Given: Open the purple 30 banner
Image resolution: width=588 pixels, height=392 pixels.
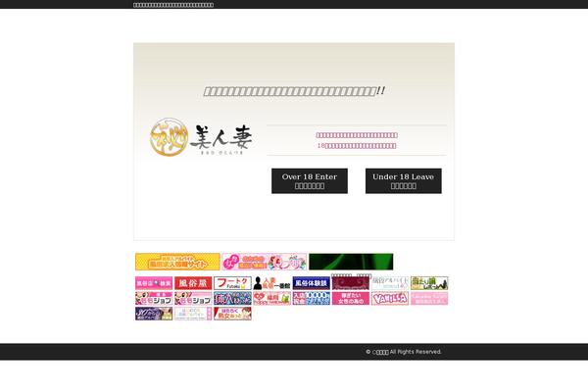Looking at the screenshot, I should (x=154, y=314).
